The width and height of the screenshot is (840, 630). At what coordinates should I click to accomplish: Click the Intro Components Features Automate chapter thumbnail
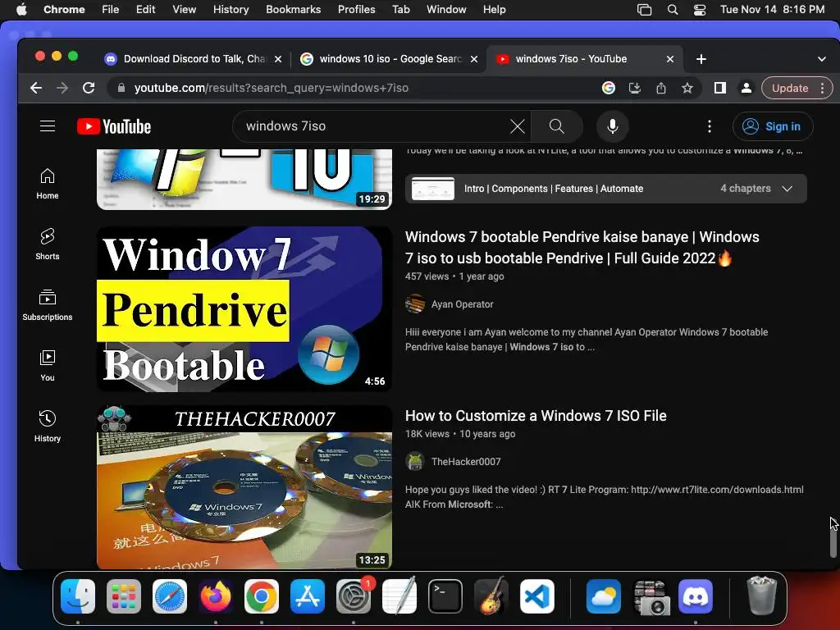pyautogui.click(x=433, y=189)
